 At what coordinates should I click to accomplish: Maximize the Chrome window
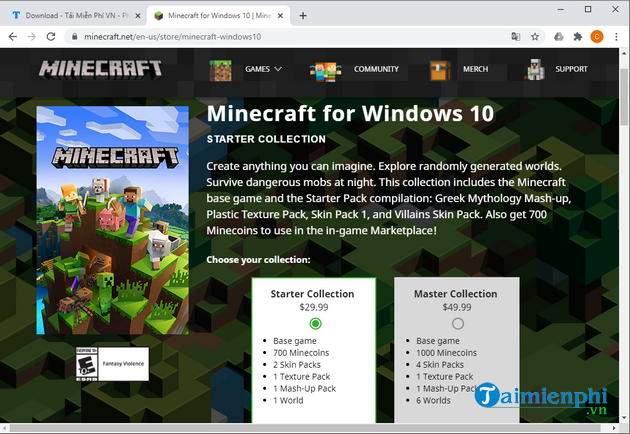point(588,9)
